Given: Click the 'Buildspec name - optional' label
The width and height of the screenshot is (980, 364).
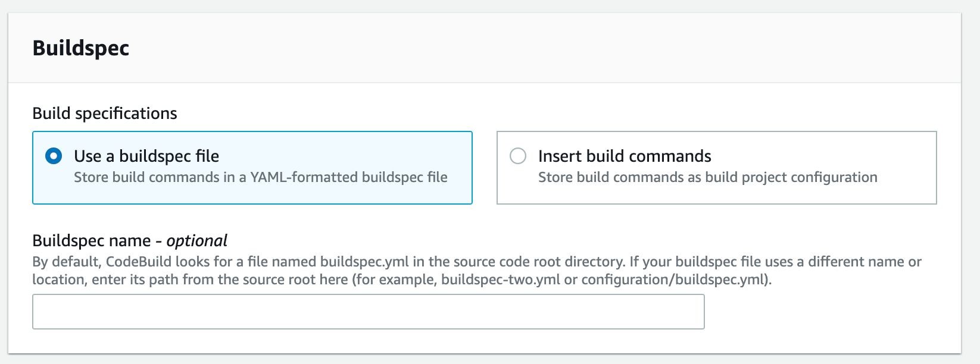Looking at the screenshot, I should (130, 241).
